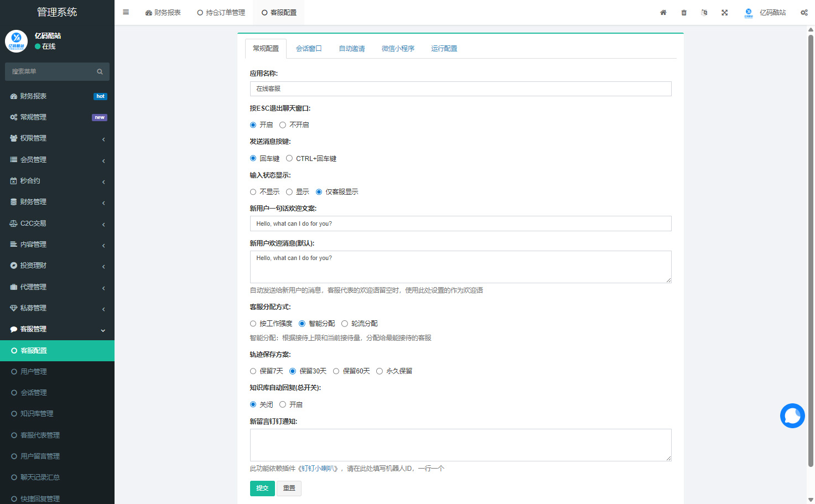Image resolution: width=815 pixels, height=504 pixels.
Task: Click the 新用户一句话欢迎文案 input field
Action: 460,224
